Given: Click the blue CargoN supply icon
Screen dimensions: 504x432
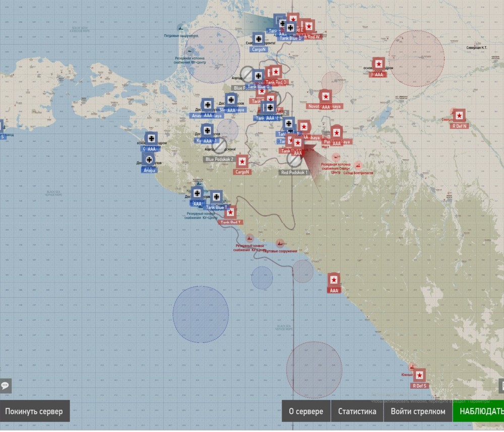Looking at the screenshot, I should (259, 39).
